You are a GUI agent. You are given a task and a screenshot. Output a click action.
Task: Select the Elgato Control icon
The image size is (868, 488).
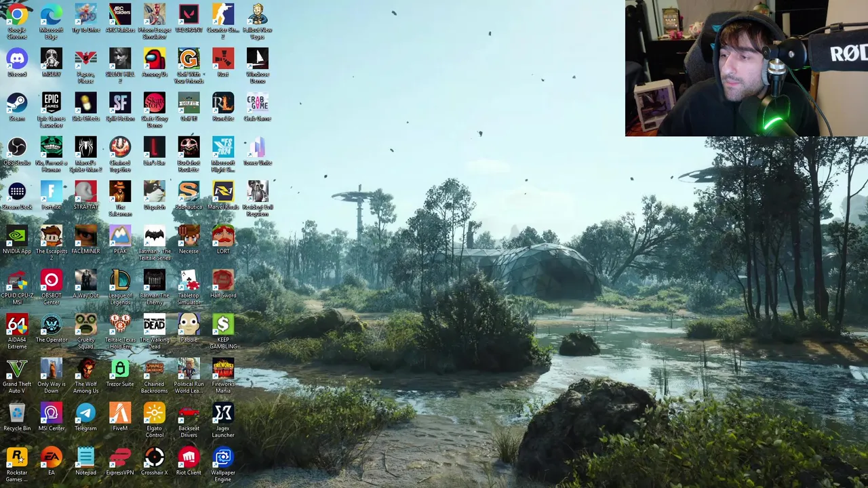tap(154, 413)
